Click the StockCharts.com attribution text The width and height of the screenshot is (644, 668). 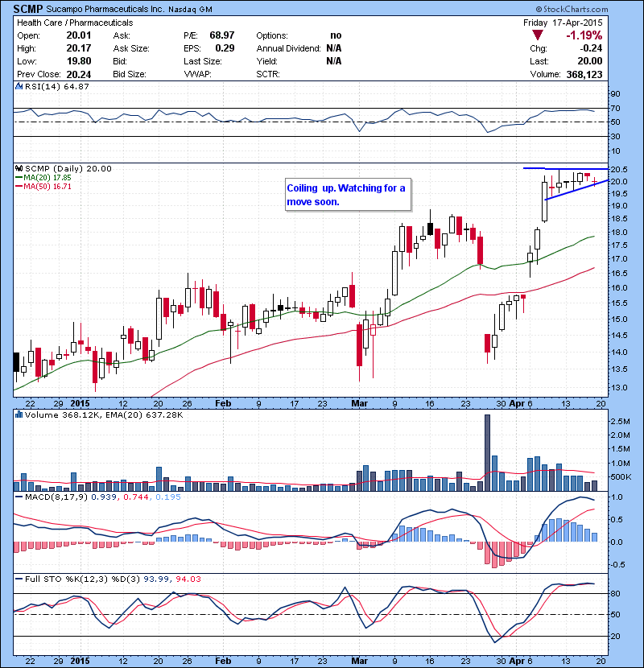pyautogui.click(x=572, y=9)
